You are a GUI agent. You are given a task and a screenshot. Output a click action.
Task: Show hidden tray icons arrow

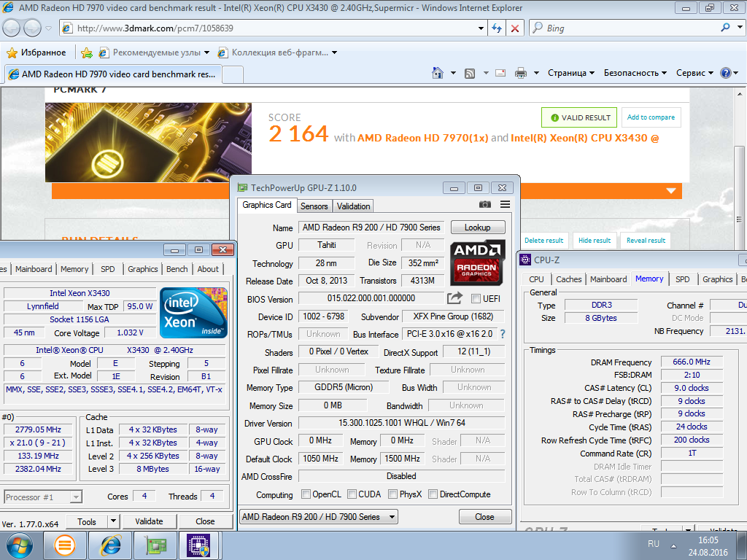(x=673, y=546)
